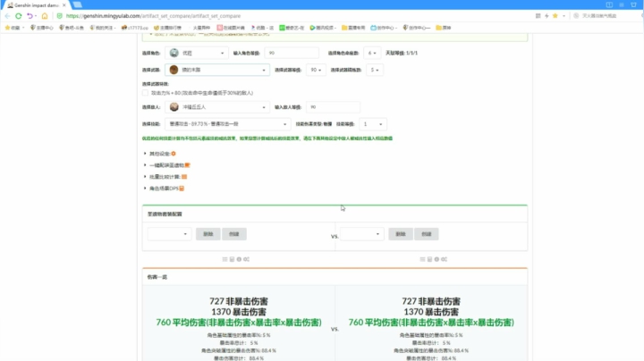Open the weapon refinement dropdown showing 5

coord(374,70)
